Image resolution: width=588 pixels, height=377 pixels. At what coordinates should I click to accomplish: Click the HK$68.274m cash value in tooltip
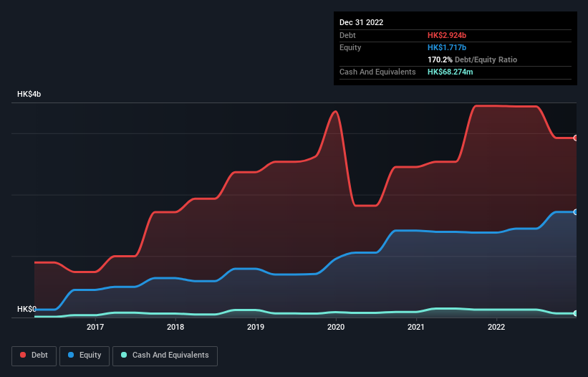[x=450, y=72]
